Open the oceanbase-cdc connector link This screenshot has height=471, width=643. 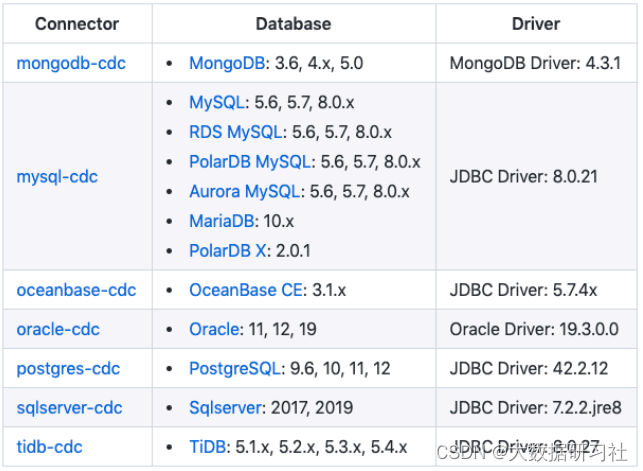click(x=76, y=290)
